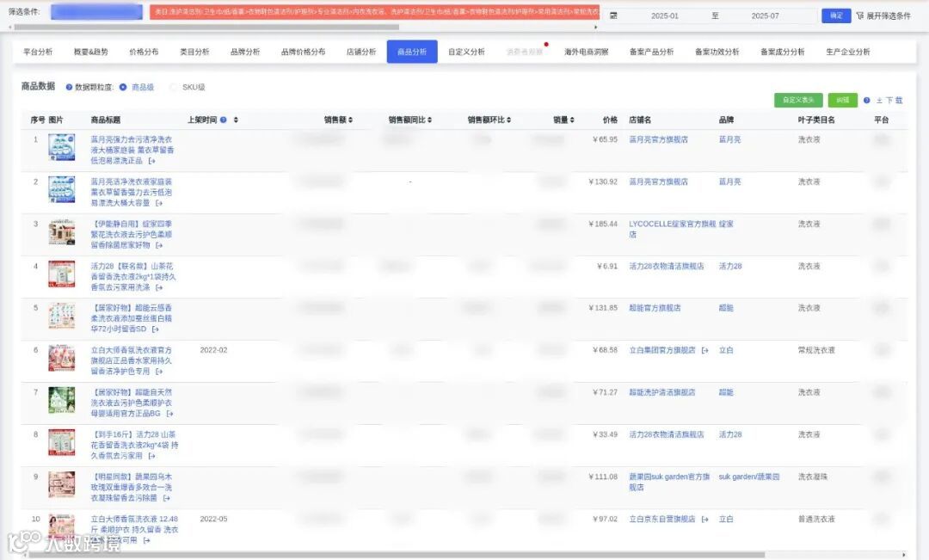Open external link icon for product row 3
This screenshot has width=929, height=560.
tap(159, 245)
